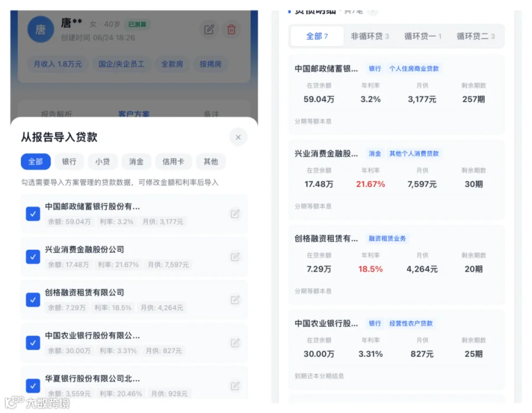Viewport: 532px width, 413px height.
Task: Click the red trash delete icon
Action: coord(231,30)
